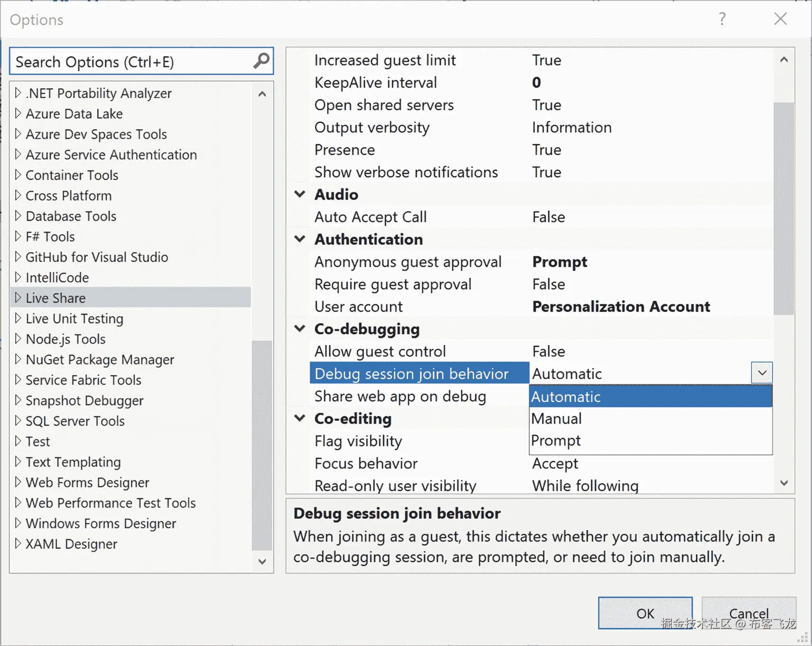
Task: Expand the NuGet Package Manager node
Action: coord(18,359)
